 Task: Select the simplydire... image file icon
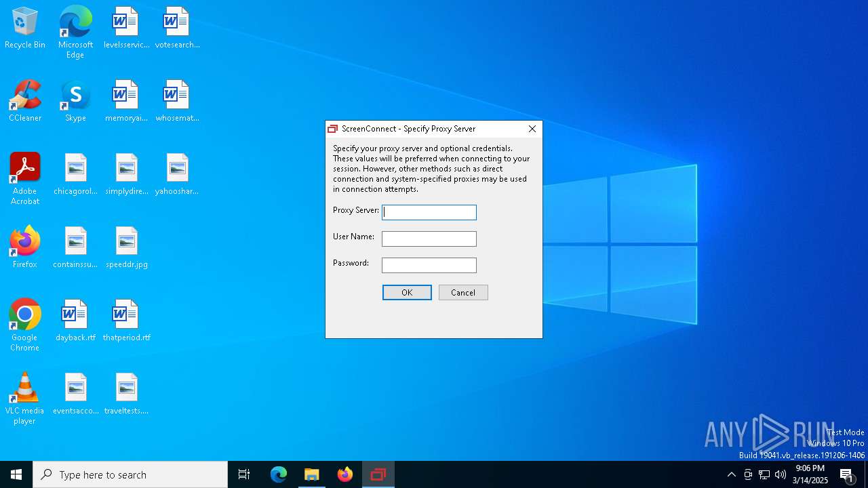pos(126,175)
